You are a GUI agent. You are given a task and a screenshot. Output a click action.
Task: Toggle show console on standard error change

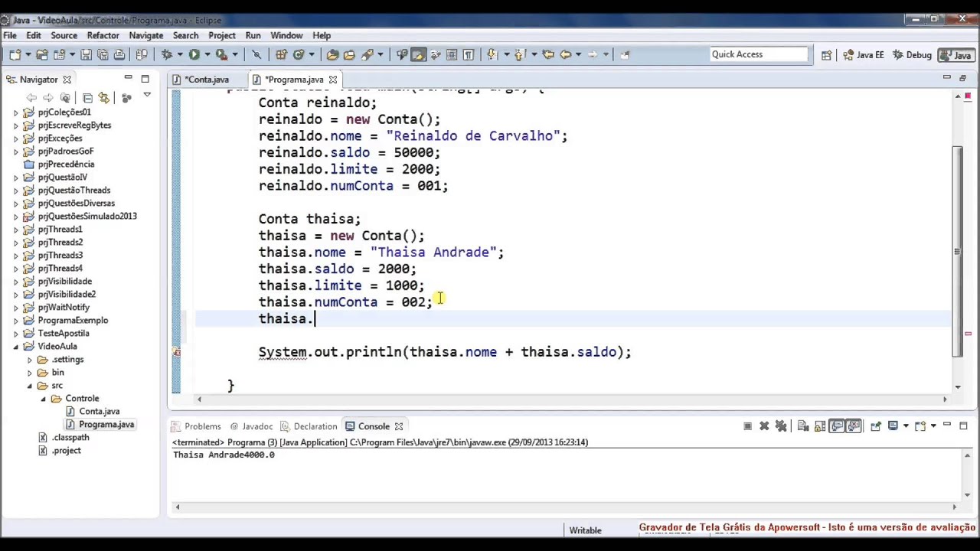(x=854, y=426)
